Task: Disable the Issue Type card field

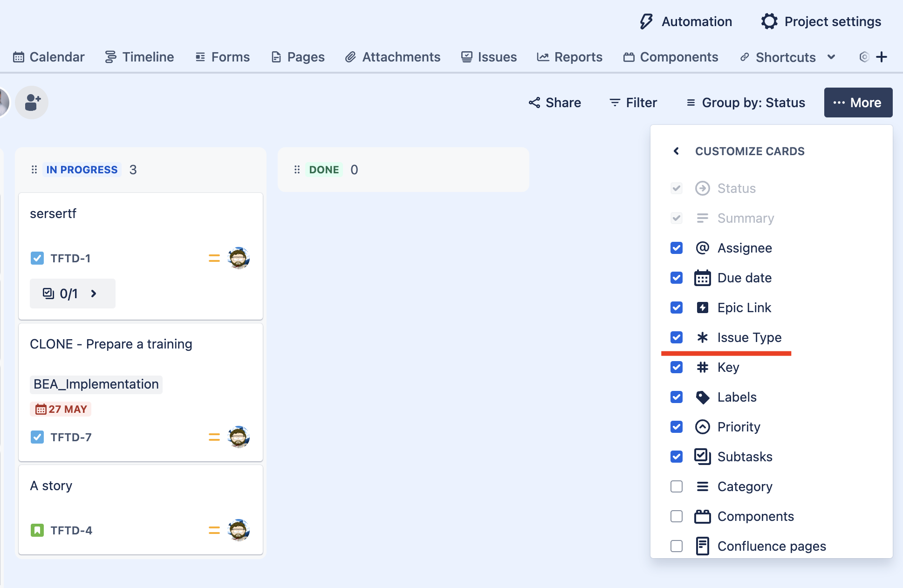Action: point(676,337)
